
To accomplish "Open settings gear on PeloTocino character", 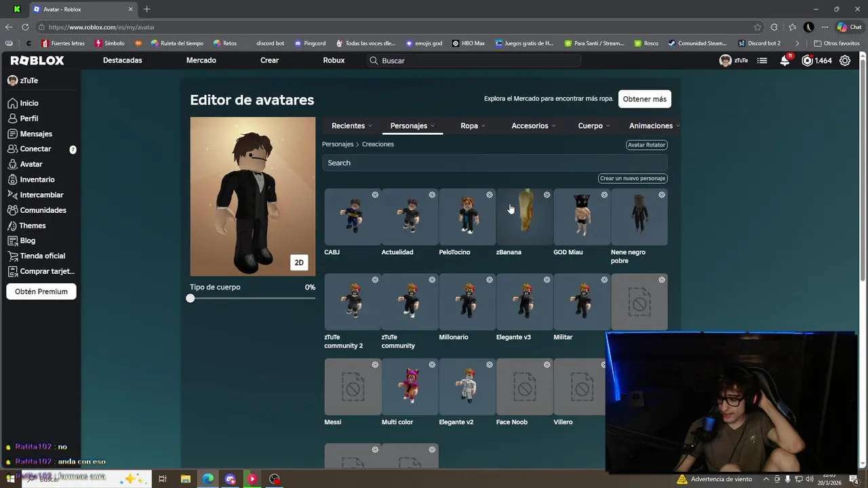I will coord(490,195).
